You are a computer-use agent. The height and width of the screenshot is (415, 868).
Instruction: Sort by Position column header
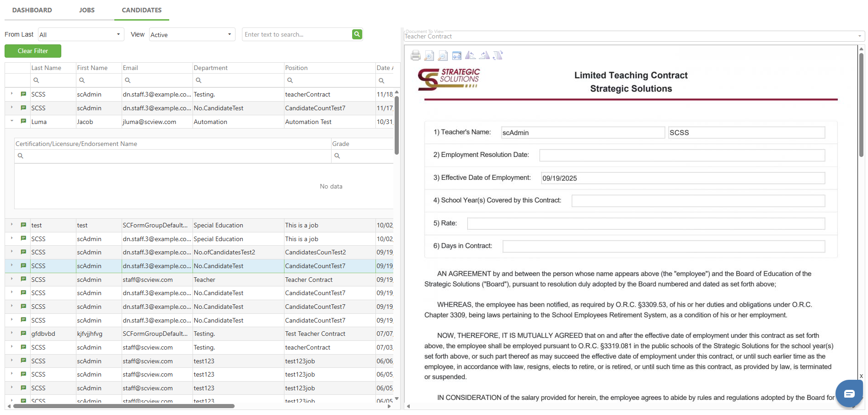330,68
